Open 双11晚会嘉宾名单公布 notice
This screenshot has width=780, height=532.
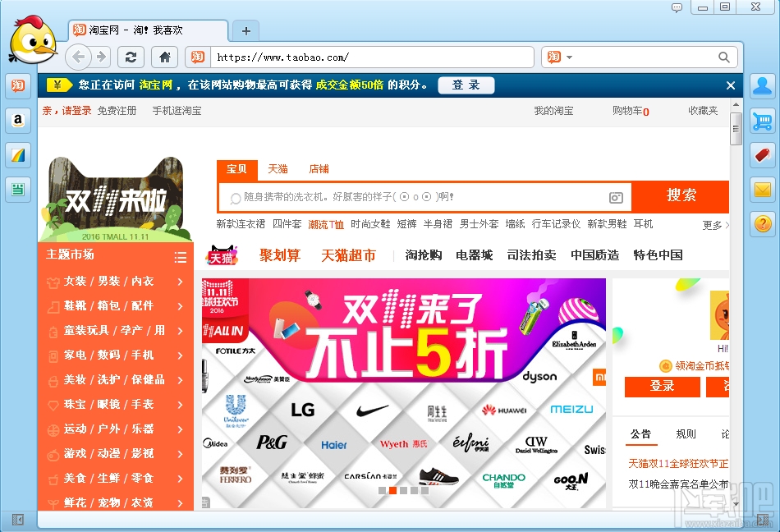click(x=678, y=484)
